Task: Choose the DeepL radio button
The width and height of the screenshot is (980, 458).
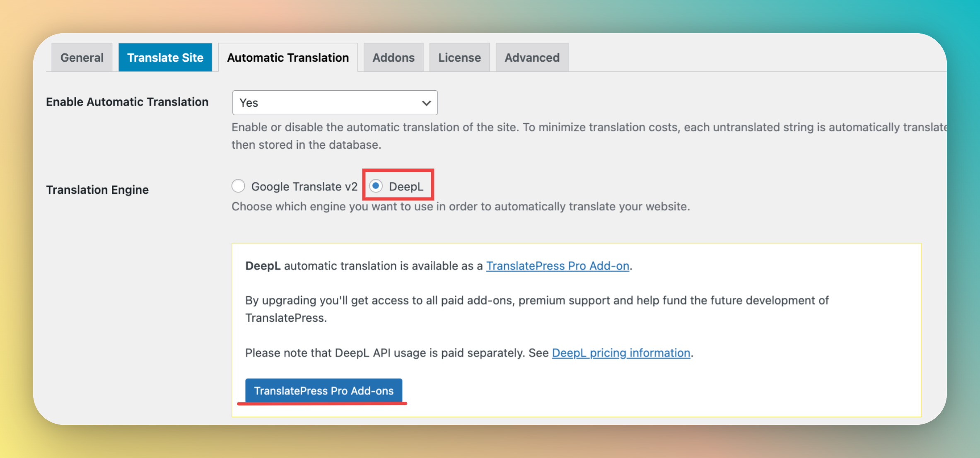Action: (376, 186)
